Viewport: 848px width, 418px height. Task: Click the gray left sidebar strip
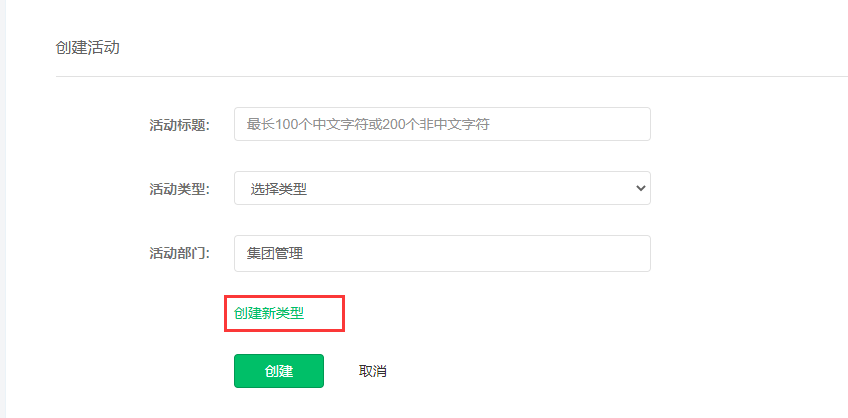(3, 209)
